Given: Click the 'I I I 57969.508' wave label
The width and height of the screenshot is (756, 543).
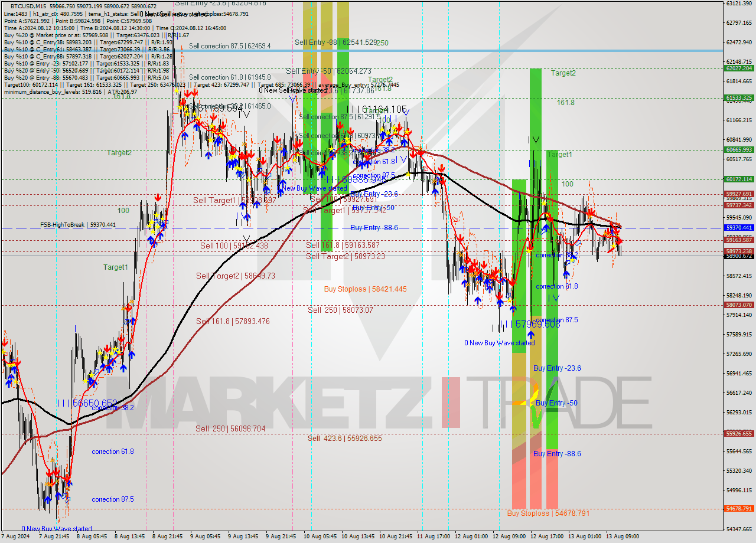Looking at the screenshot, I should click(530, 325).
